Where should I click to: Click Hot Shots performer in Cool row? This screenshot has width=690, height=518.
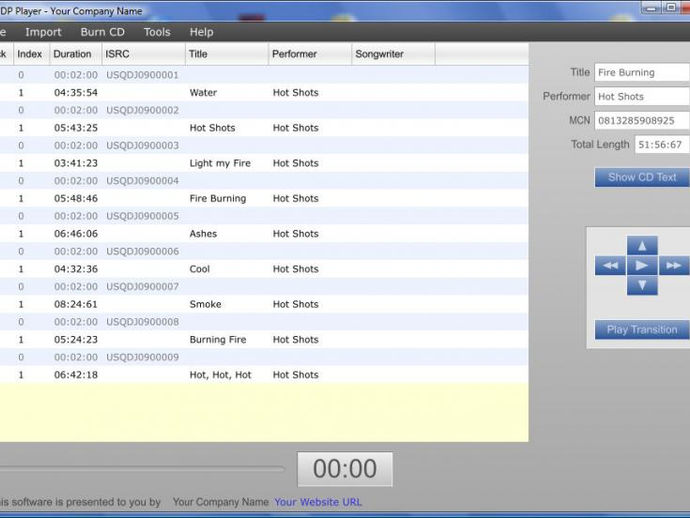point(296,269)
